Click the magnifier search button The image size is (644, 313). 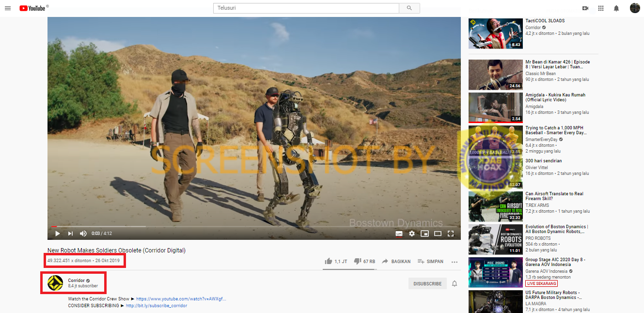pyautogui.click(x=409, y=8)
